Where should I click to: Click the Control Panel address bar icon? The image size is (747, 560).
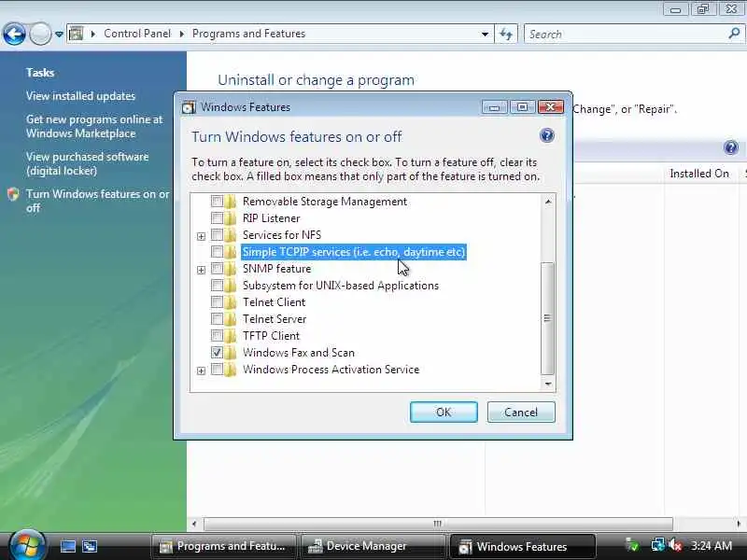point(76,34)
